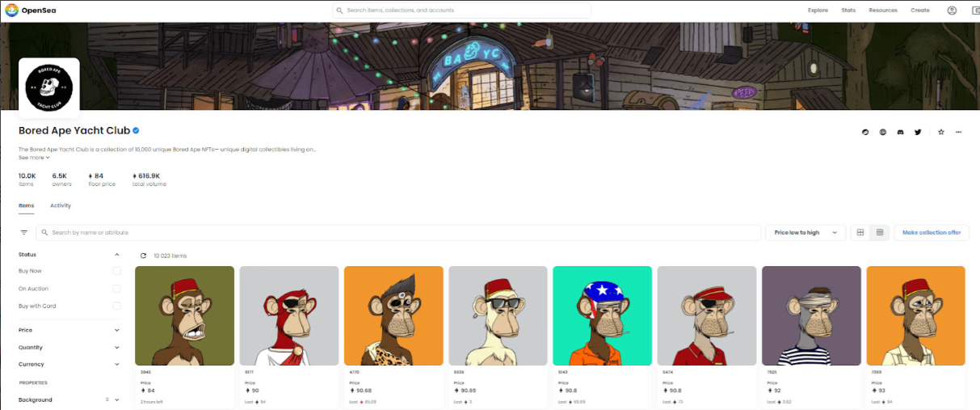Switch to large grid view icon
Viewport: 980px width, 410px height.
click(860, 232)
